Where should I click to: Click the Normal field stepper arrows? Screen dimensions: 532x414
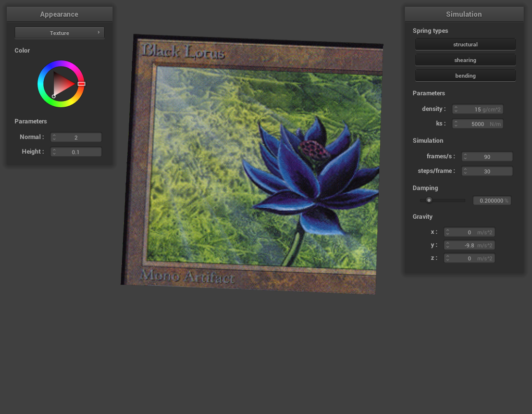54,137
